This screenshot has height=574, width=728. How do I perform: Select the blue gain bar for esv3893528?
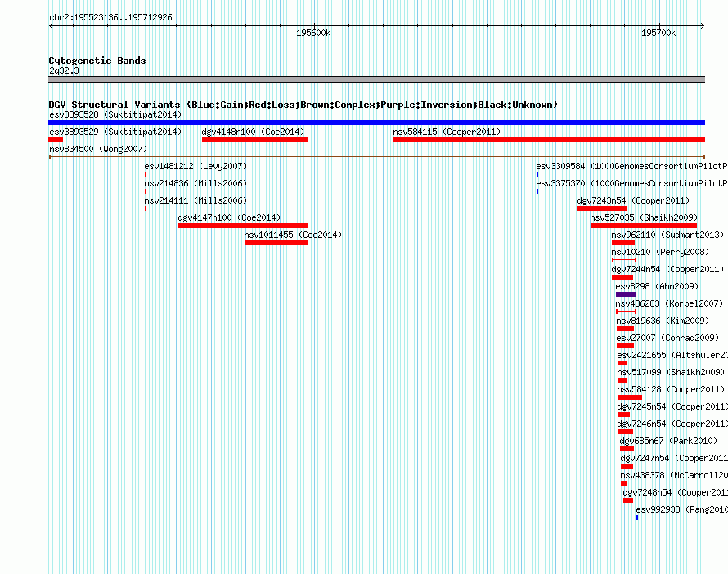pyautogui.click(x=376, y=123)
